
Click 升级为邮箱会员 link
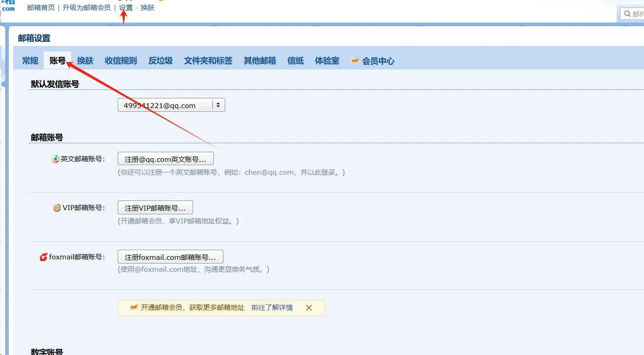[87, 8]
